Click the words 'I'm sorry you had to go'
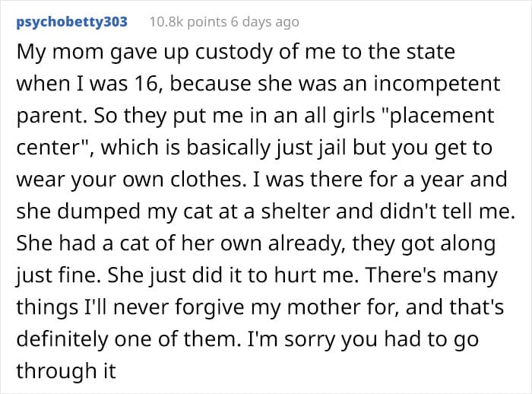This screenshot has width=532, height=394. (x=363, y=339)
